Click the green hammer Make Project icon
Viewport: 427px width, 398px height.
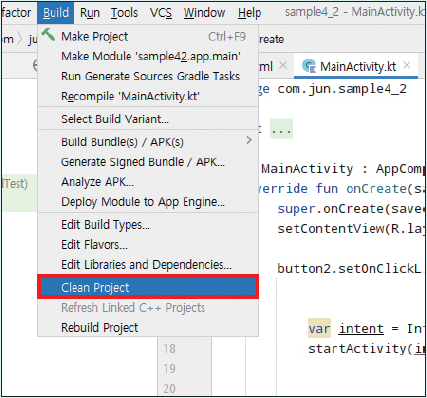(48, 34)
